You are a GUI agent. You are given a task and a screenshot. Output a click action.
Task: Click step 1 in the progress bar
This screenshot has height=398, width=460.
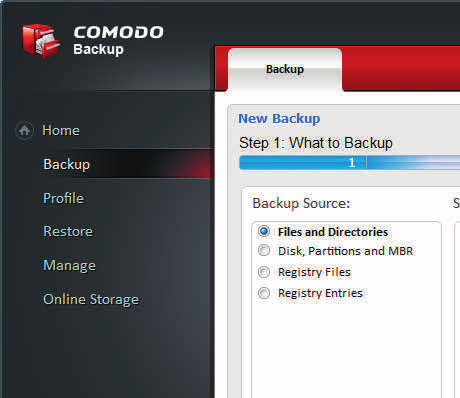tap(351, 163)
